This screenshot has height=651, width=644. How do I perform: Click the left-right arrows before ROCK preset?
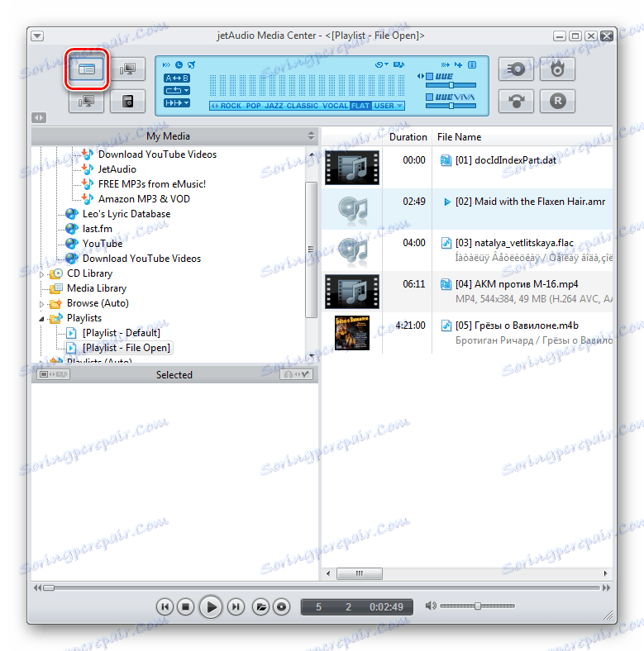(214, 106)
